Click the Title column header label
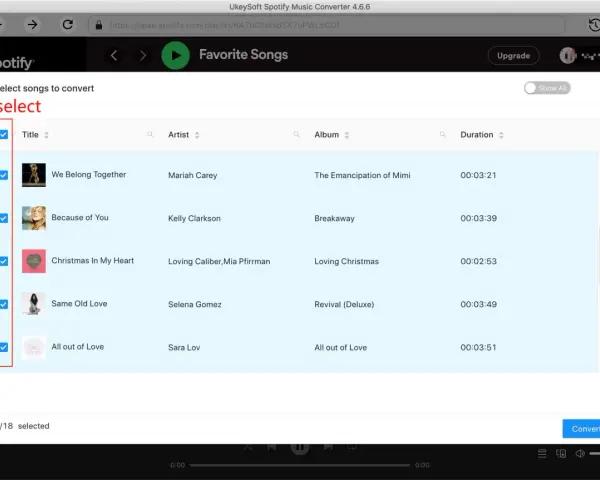 [x=30, y=135]
